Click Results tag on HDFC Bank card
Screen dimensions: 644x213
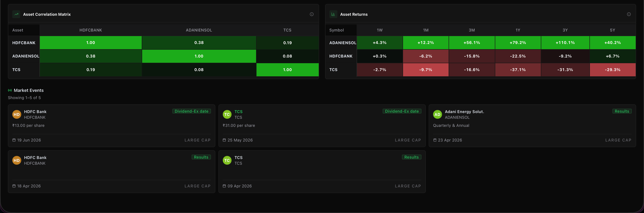201,157
